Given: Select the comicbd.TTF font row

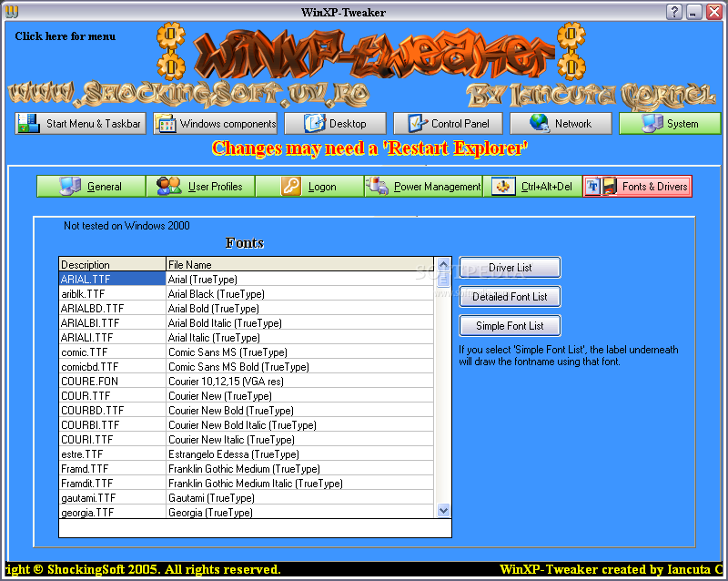Looking at the screenshot, I should coord(246,367).
